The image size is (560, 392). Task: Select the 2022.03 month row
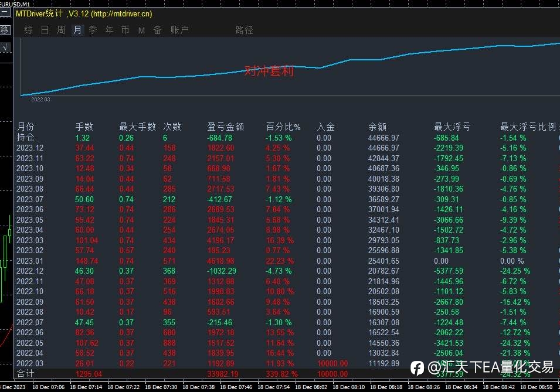(x=30, y=363)
